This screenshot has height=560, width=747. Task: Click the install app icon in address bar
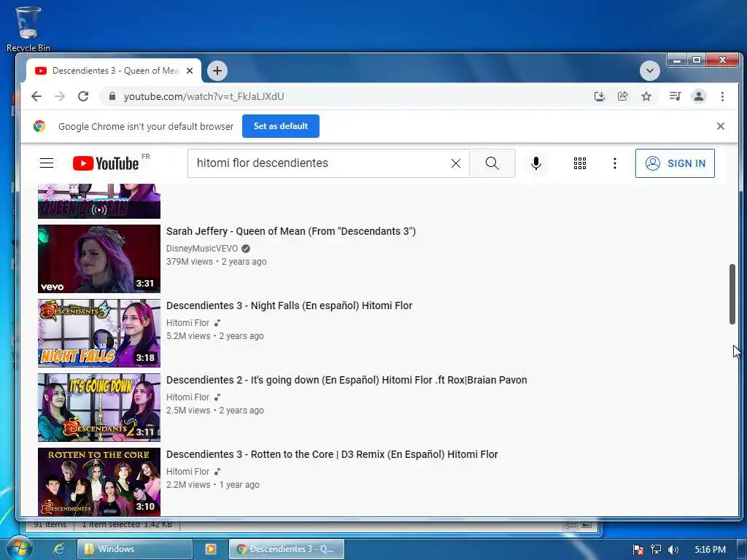click(600, 97)
